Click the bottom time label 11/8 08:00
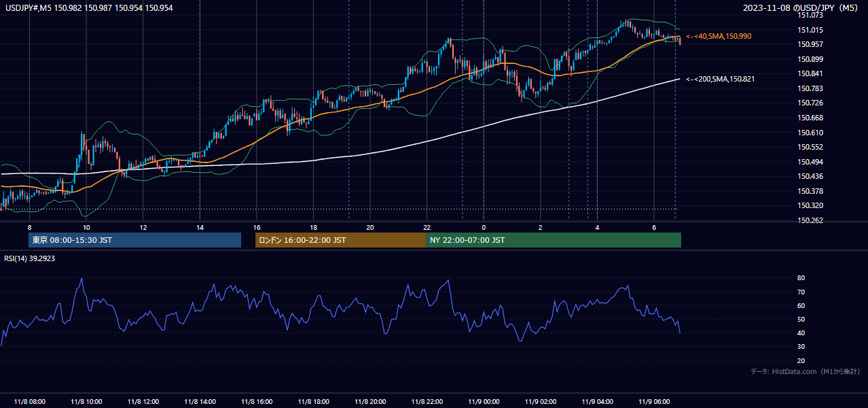Viewport: 868px width, 408px height. point(30,402)
